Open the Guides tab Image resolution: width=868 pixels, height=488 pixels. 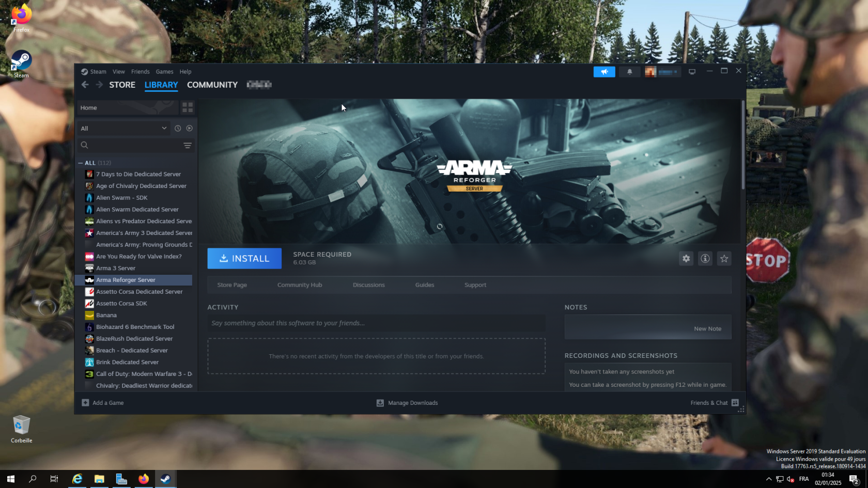(425, 285)
